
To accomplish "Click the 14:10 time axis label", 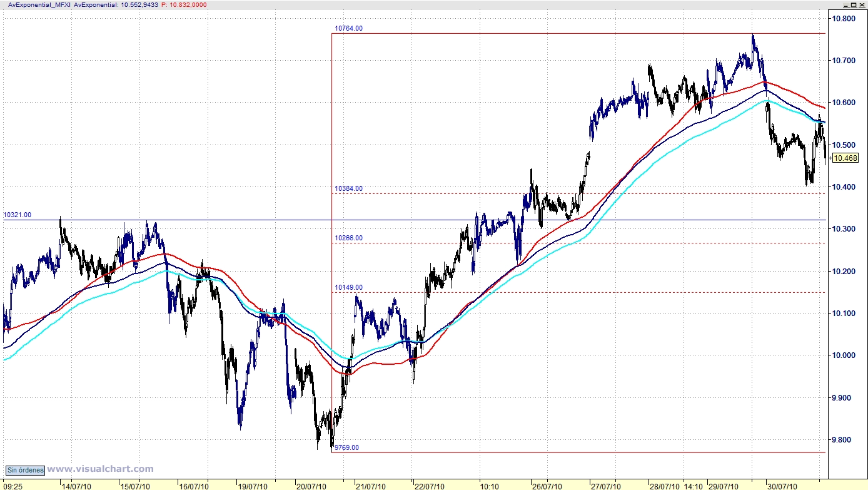I will click(x=694, y=486).
